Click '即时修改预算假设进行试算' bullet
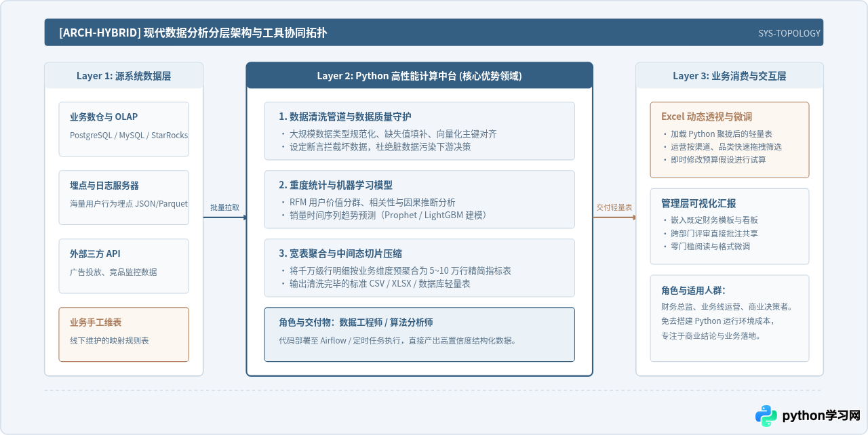This screenshot has width=868, height=435. coord(713,159)
